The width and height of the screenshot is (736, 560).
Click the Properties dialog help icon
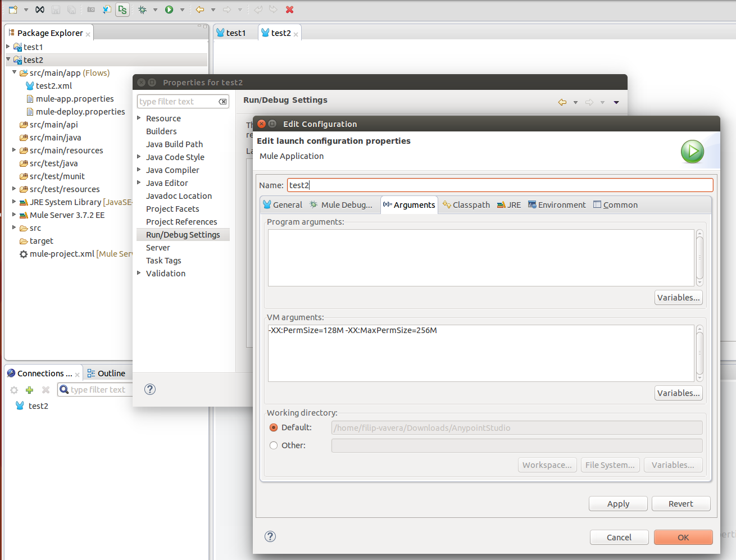coord(150,389)
